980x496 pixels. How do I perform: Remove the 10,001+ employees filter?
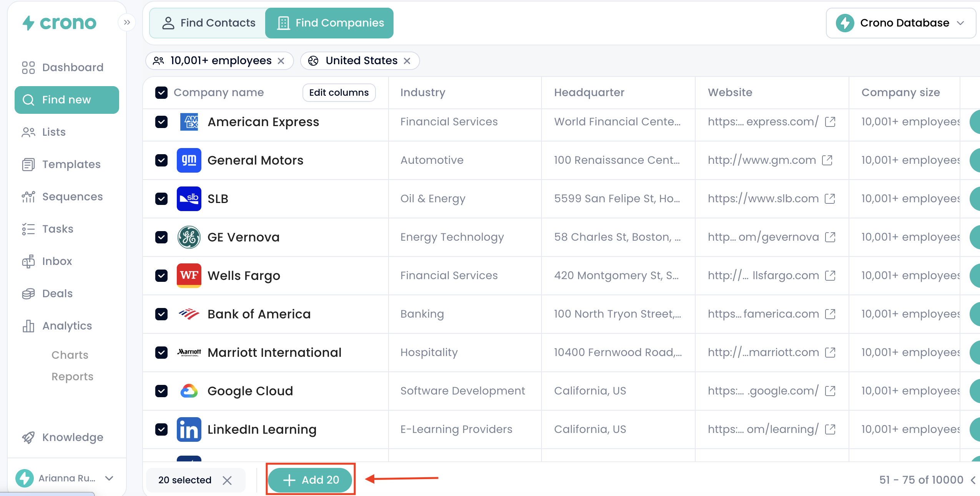[281, 61]
